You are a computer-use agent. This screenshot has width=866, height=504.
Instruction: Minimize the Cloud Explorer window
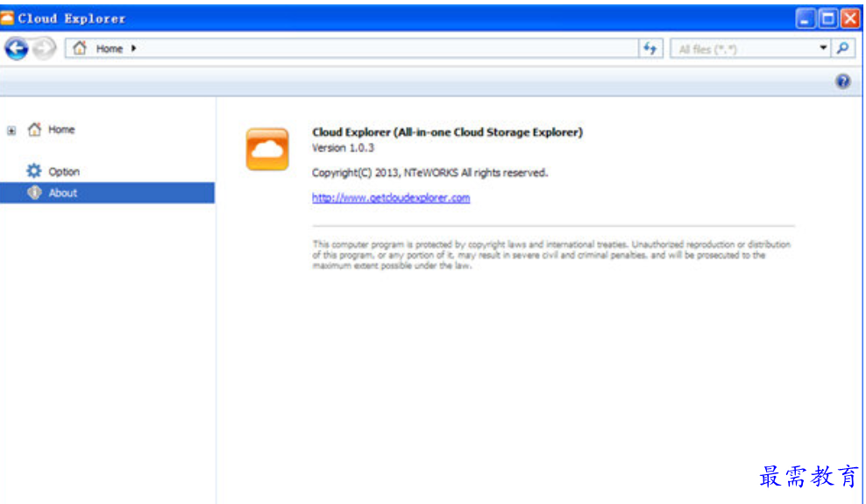(806, 18)
